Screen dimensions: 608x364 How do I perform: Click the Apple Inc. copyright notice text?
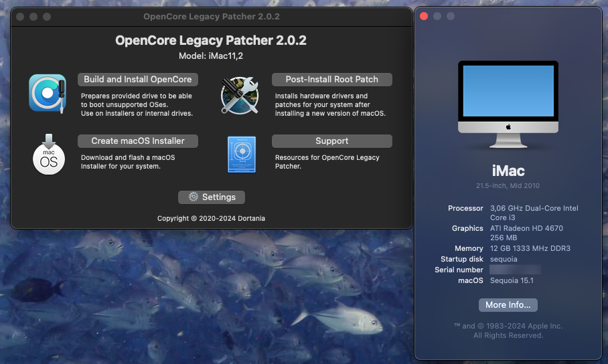(508, 331)
